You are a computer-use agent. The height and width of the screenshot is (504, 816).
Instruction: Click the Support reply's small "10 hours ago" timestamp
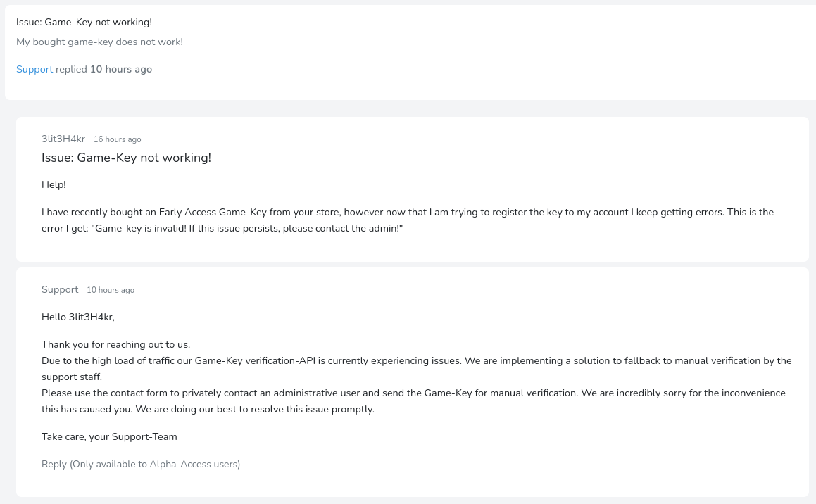pyautogui.click(x=110, y=290)
